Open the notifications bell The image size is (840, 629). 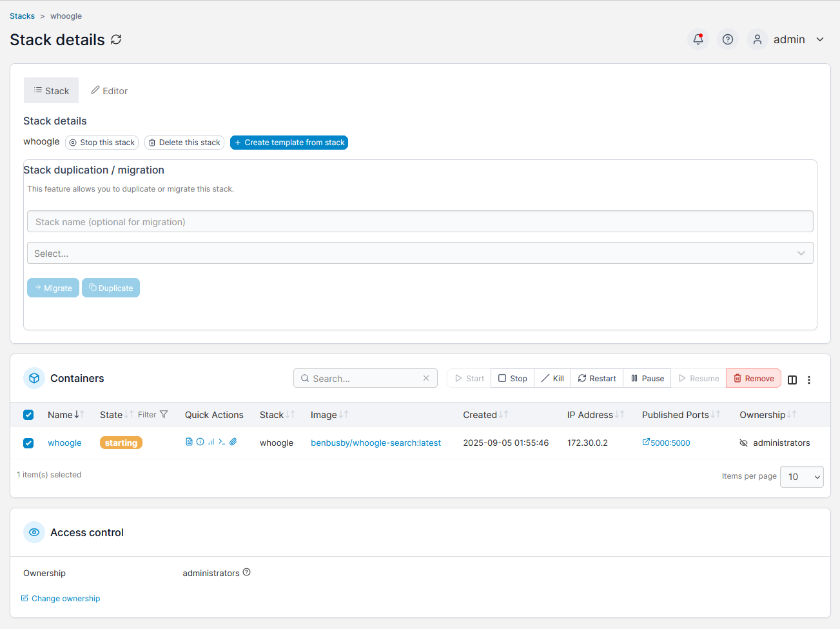pyautogui.click(x=698, y=39)
